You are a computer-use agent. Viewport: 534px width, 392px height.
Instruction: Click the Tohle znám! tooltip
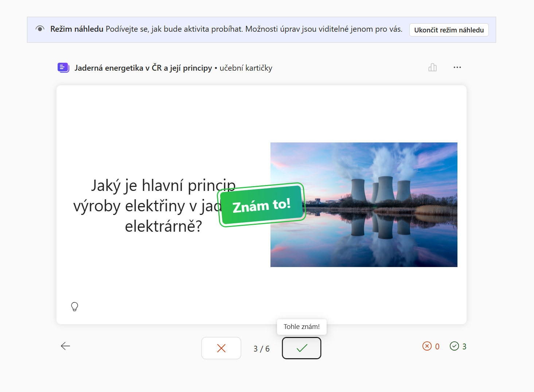coord(301,327)
